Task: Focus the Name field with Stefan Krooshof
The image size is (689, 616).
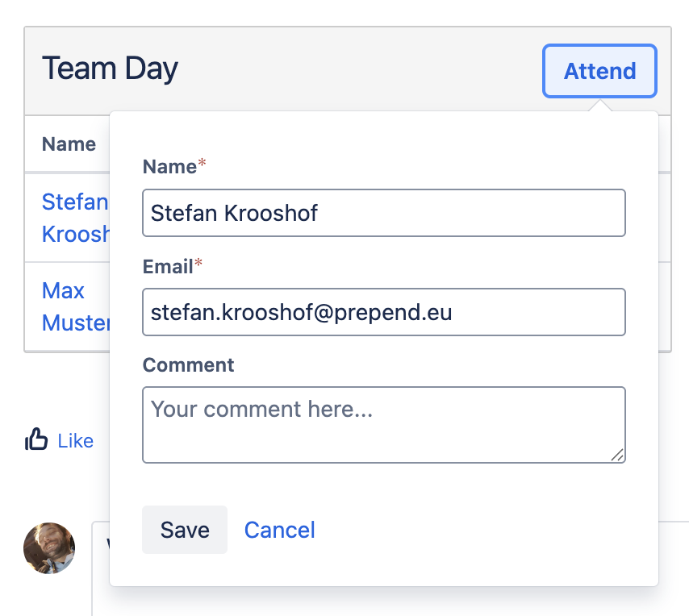Action: pos(383,213)
